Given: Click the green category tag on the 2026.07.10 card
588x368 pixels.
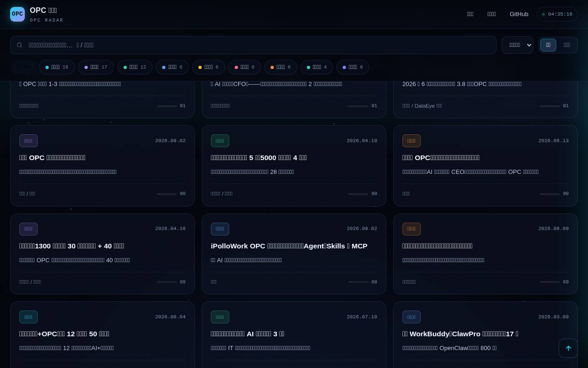Looking at the screenshot, I should pos(220,317).
